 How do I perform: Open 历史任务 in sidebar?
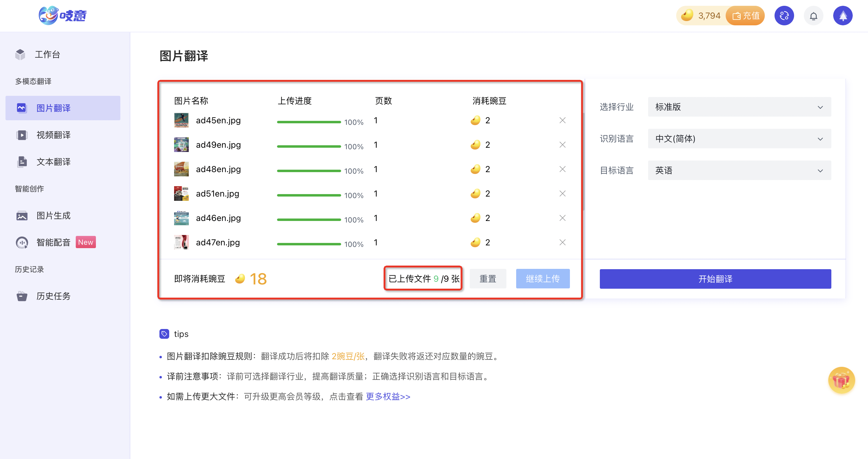pos(53,296)
